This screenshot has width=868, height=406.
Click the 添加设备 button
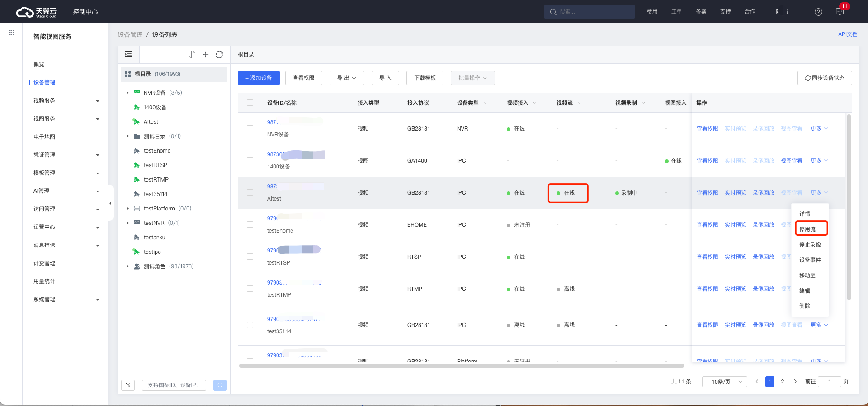[x=259, y=78]
